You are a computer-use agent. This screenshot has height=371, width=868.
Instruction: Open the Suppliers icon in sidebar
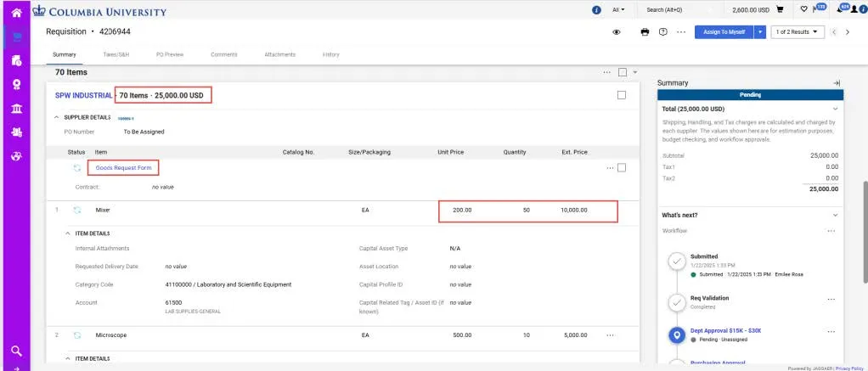(x=17, y=132)
